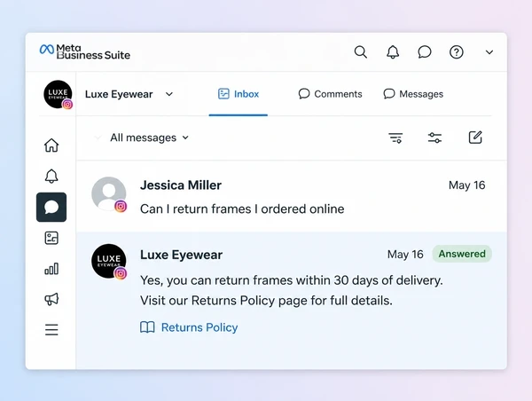Click the filter list icon
The width and height of the screenshot is (532, 401).
pyautogui.click(x=395, y=138)
